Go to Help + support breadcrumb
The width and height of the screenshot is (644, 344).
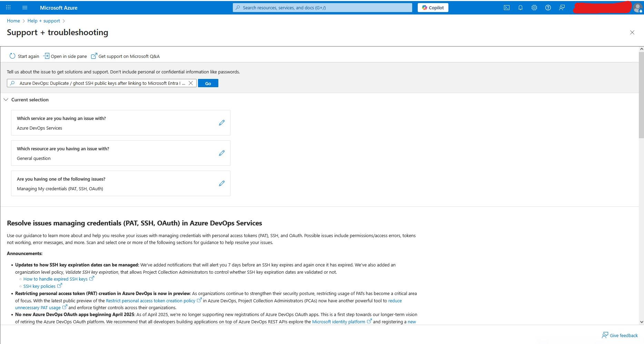(44, 21)
